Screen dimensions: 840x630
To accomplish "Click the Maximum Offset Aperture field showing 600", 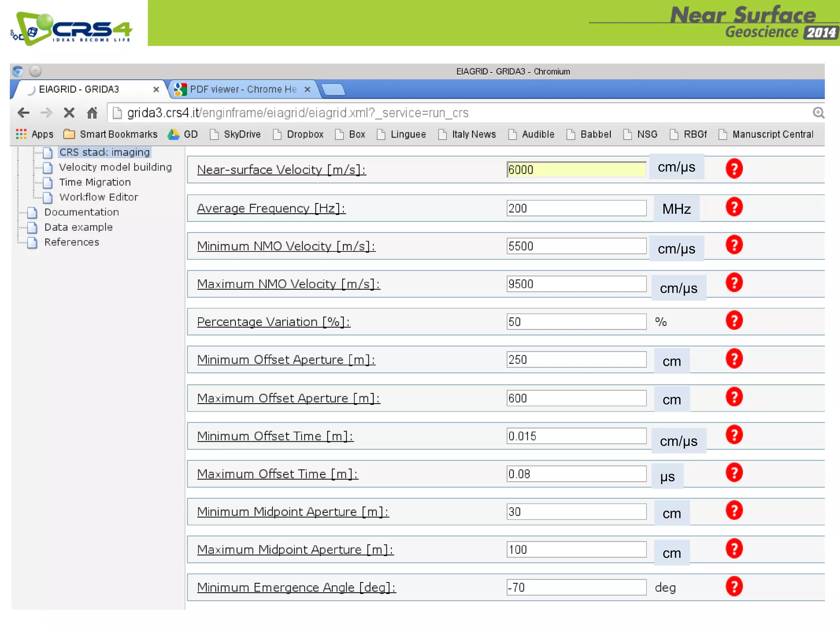I will coord(576,398).
